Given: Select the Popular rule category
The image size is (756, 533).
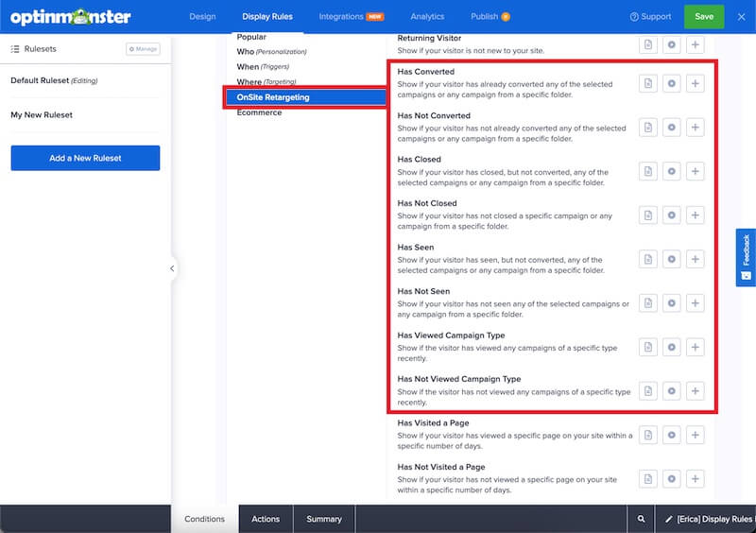Looking at the screenshot, I should click(251, 37).
